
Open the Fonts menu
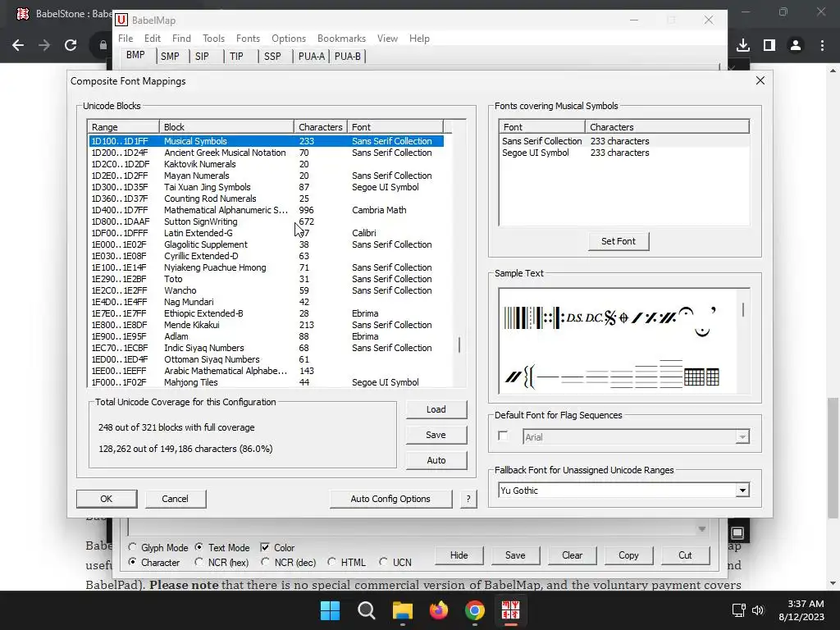(248, 39)
